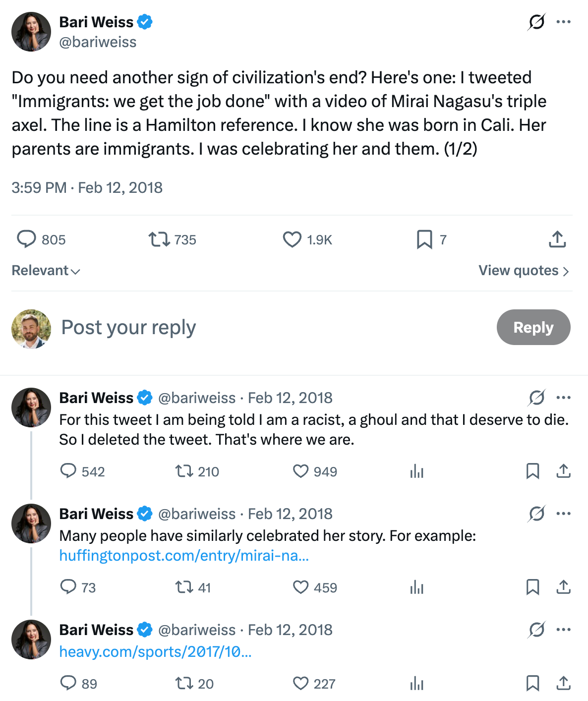Image resolution: width=588 pixels, height=701 pixels.
Task: Bookmark the main tweet with 7 bookmarks
Action: [x=424, y=239]
